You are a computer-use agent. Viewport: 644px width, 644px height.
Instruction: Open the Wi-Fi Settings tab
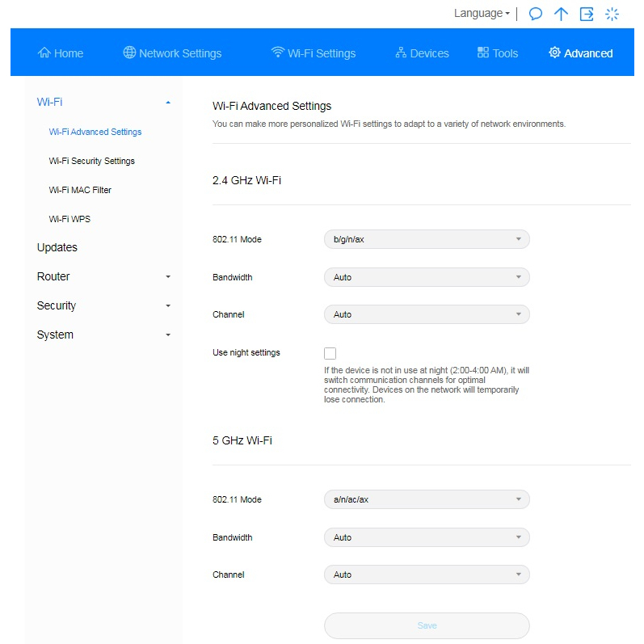click(314, 53)
